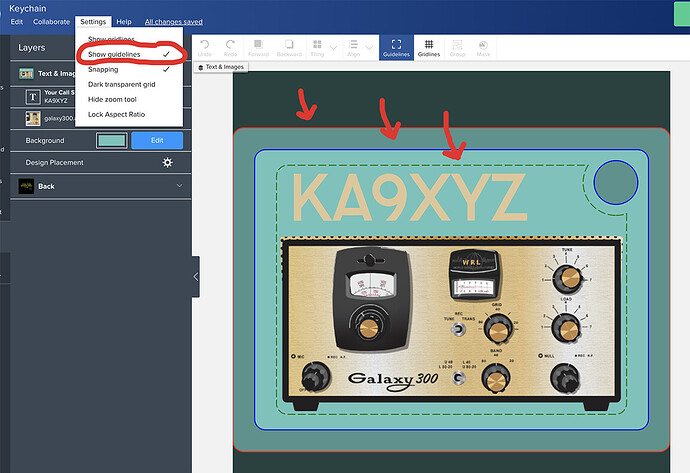Open the Tiling dropdown arrow
Screen dimensions: 690x473
coord(334,47)
